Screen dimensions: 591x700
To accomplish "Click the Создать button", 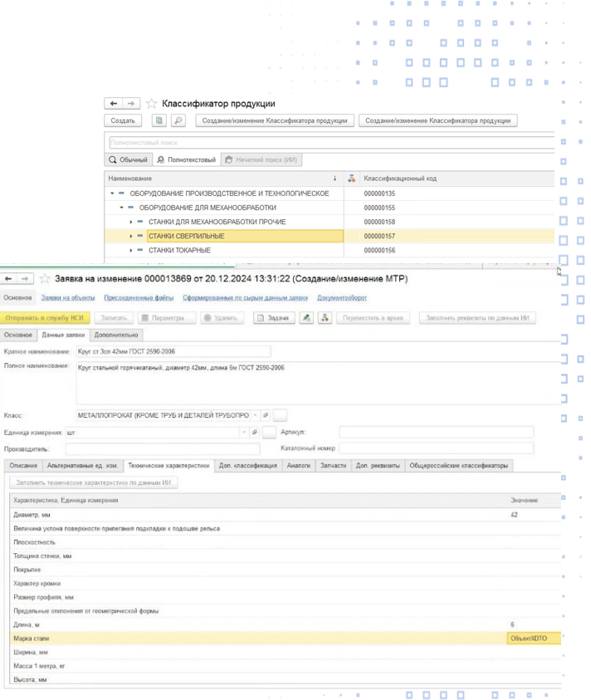I will point(123,120).
